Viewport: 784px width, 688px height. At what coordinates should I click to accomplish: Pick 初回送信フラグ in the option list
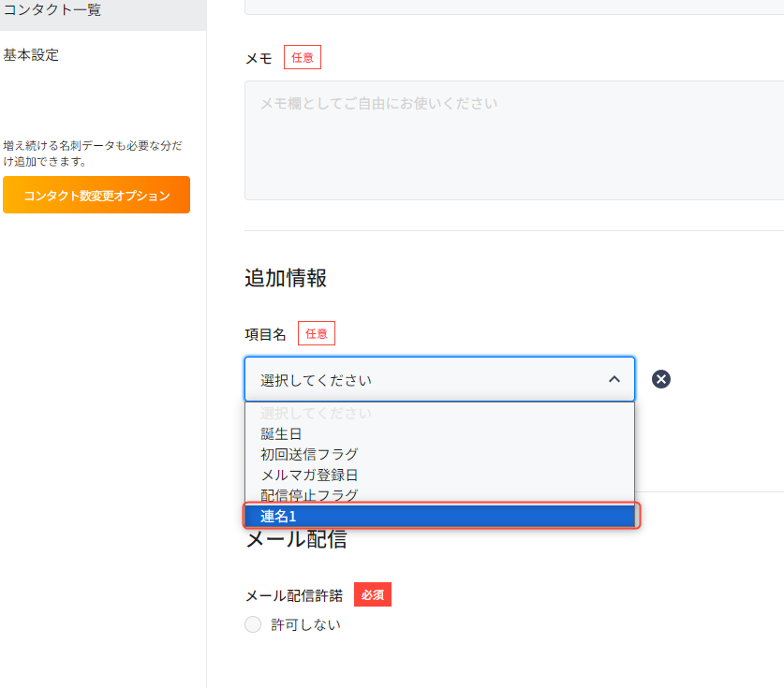309,454
